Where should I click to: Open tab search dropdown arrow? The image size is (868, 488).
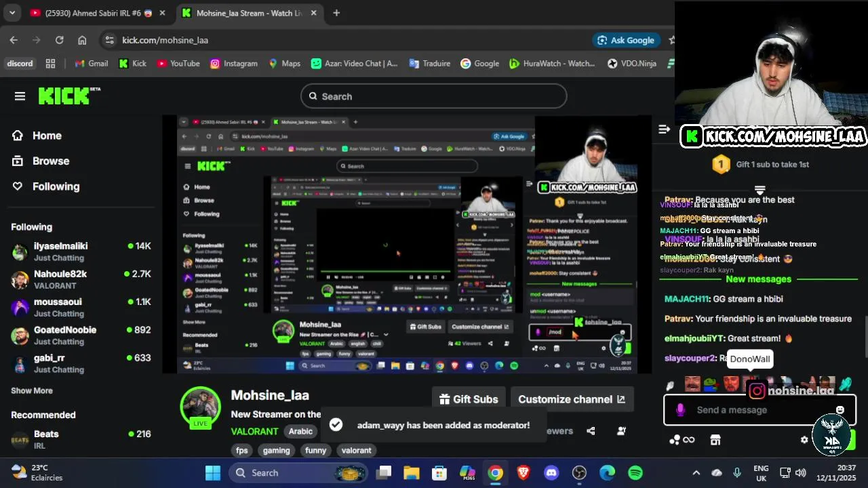coord(12,13)
